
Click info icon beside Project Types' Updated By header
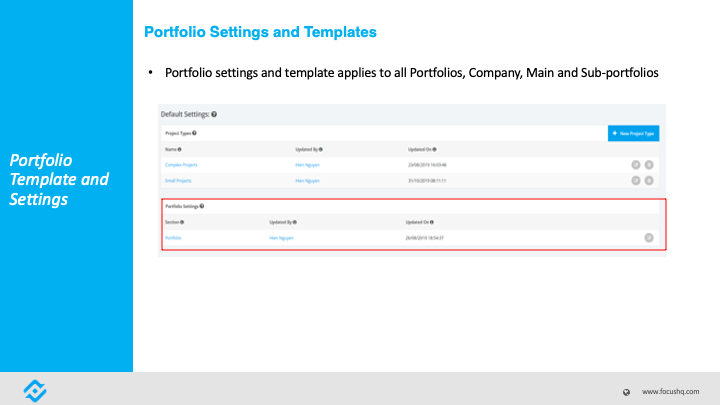pos(321,149)
